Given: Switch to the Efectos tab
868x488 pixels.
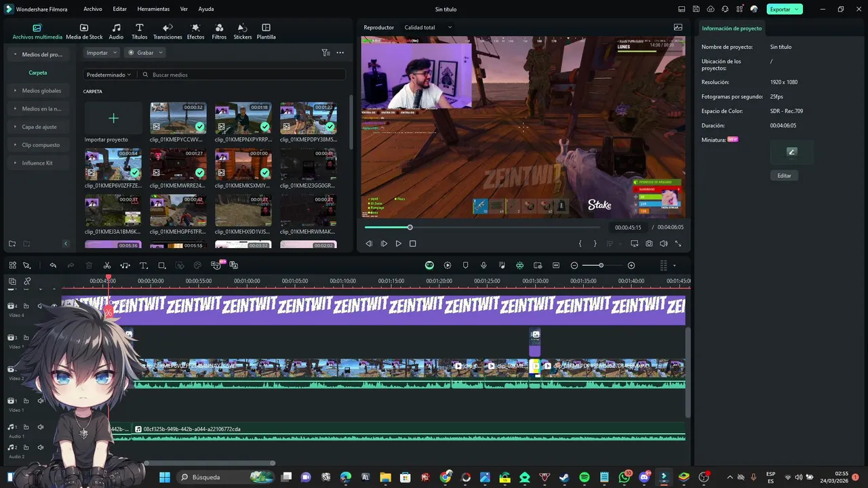Looking at the screenshot, I should (196, 32).
